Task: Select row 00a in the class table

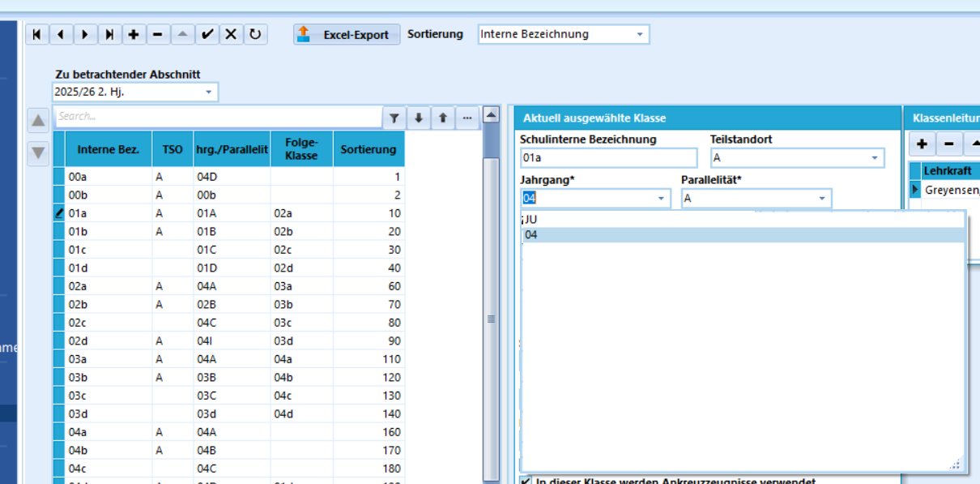Action: [229, 176]
